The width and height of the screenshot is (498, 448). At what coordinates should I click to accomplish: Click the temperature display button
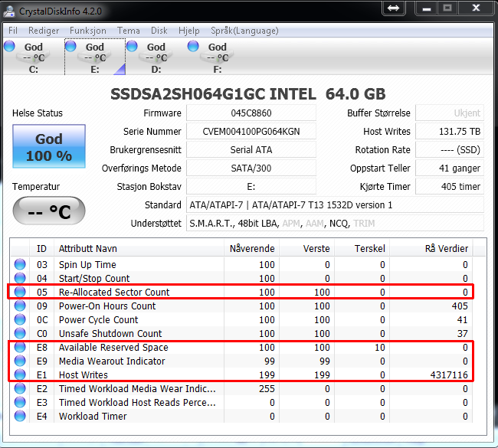(x=49, y=211)
